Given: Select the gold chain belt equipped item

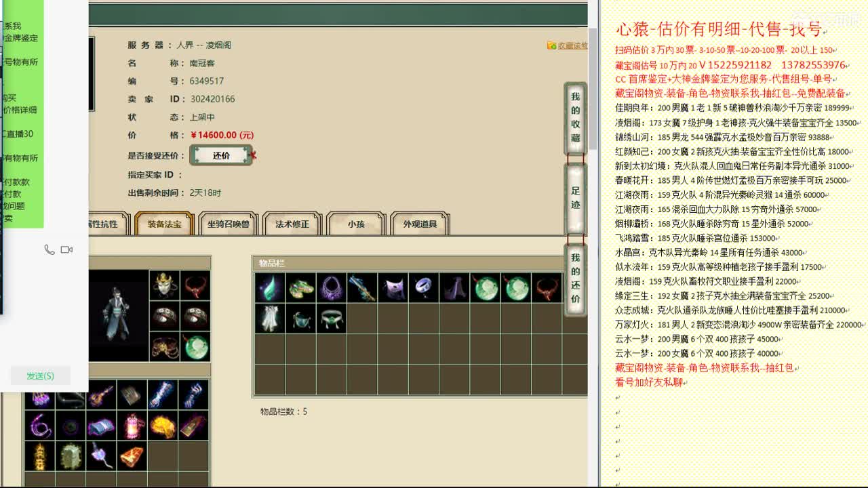Looking at the screenshot, I should pos(164,346).
